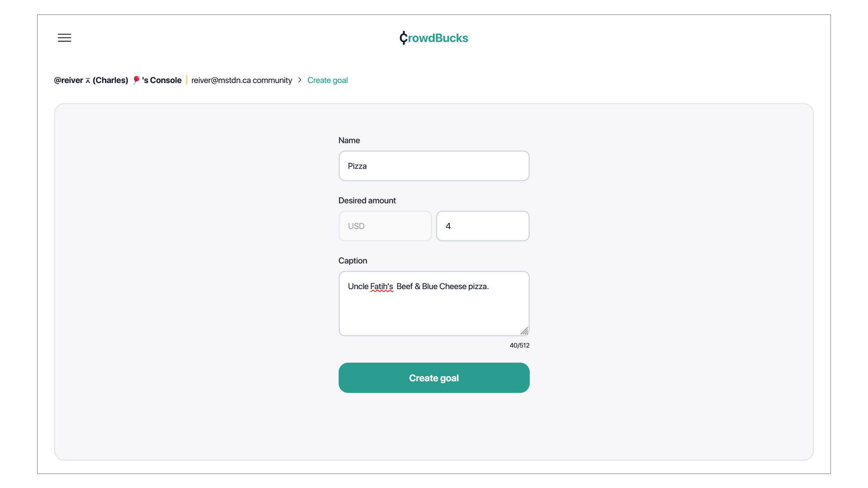Focus the Name field containing Pizza
The image size is (868, 488).
434,166
